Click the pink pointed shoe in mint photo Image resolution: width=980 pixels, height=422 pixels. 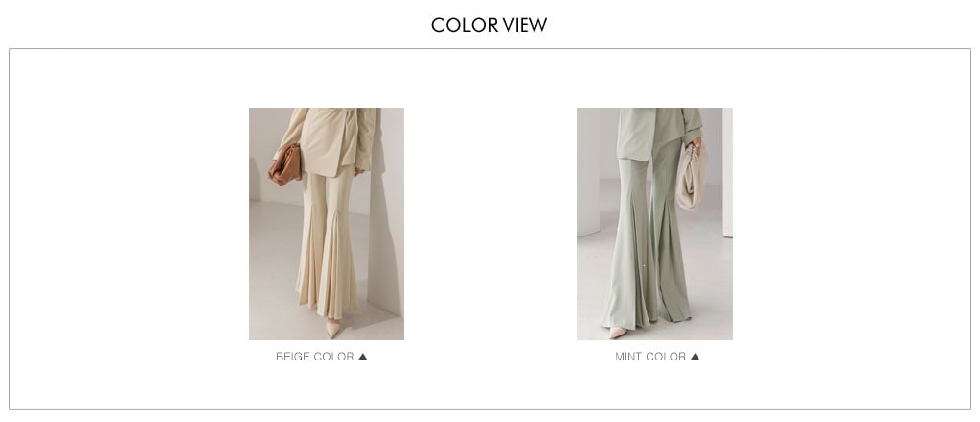pyautogui.click(x=617, y=333)
